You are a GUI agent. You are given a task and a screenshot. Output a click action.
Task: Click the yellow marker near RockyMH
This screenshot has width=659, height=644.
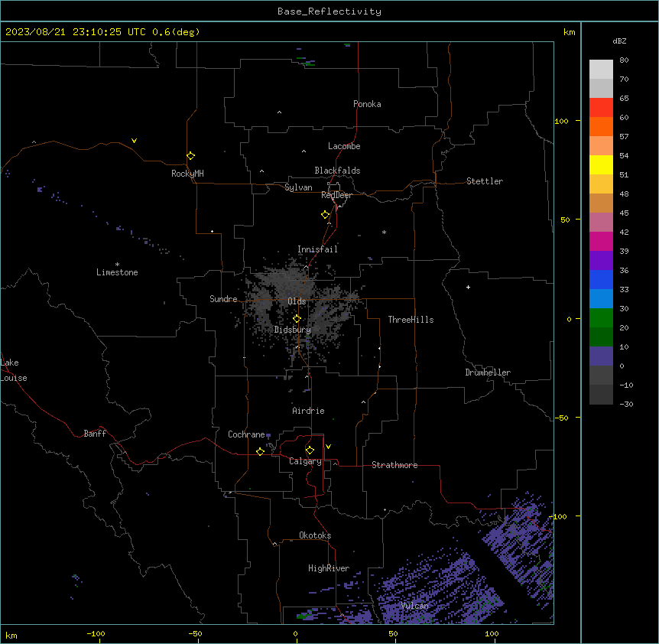point(190,155)
